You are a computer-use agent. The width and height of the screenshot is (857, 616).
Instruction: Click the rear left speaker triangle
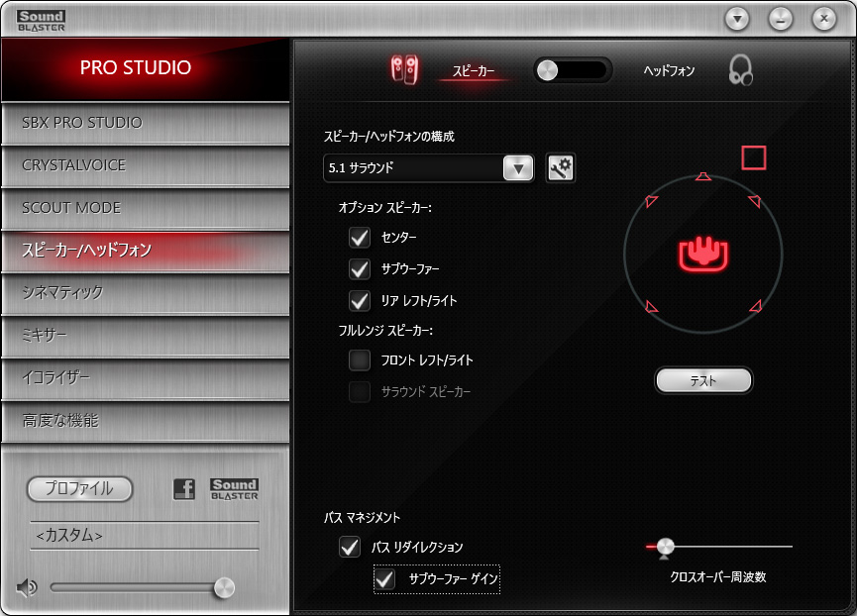(652, 306)
